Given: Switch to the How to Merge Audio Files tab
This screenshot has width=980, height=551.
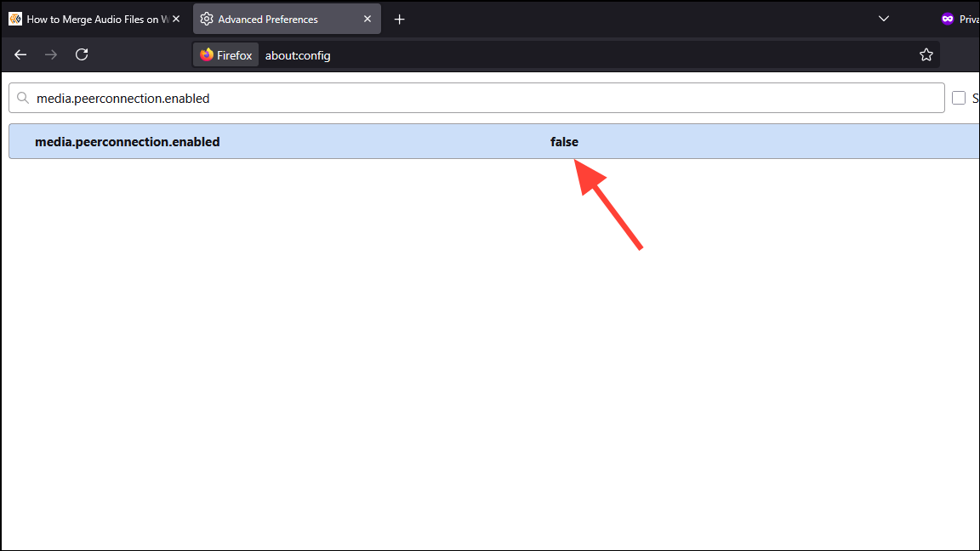Looking at the screenshot, I should 92,19.
